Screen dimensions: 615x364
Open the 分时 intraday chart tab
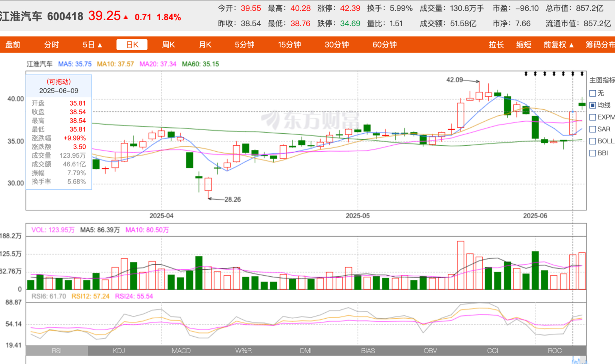pos(51,45)
